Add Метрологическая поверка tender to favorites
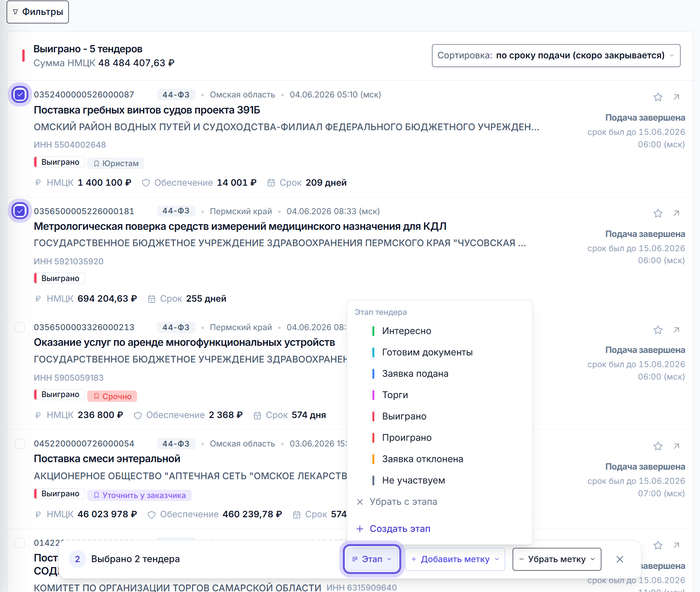Screen dimensions: 700x592 [658, 213]
